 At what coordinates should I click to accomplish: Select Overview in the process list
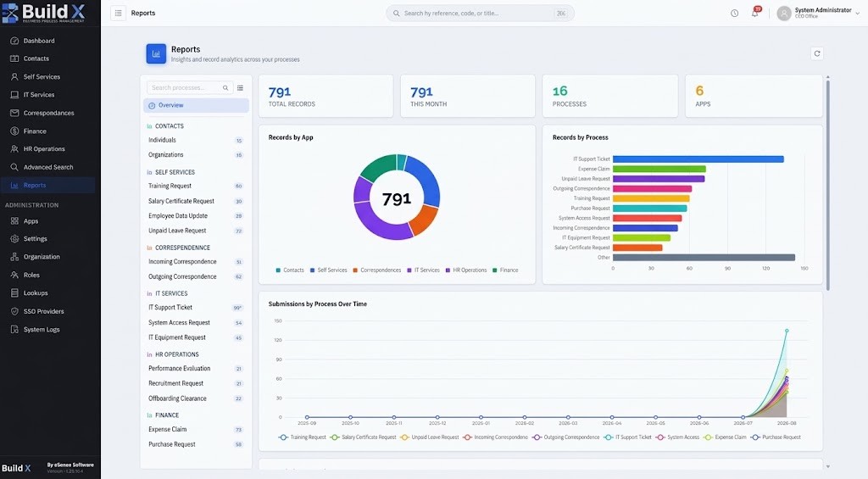click(x=196, y=105)
